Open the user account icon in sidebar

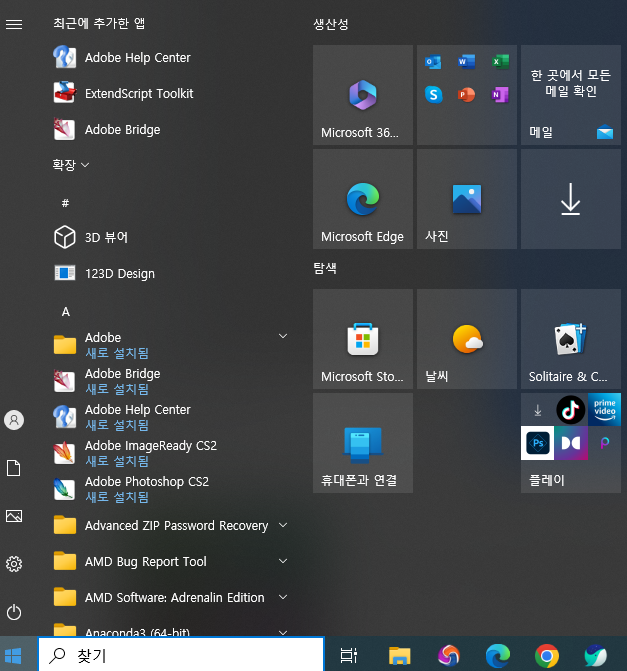pyautogui.click(x=14, y=420)
